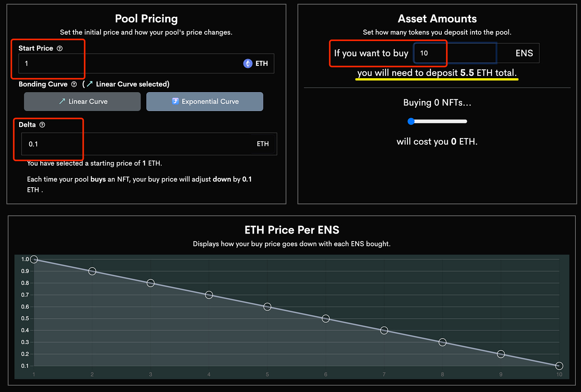
Task: Click the 'will cost you 0 ETH.' text
Action: coord(437,142)
